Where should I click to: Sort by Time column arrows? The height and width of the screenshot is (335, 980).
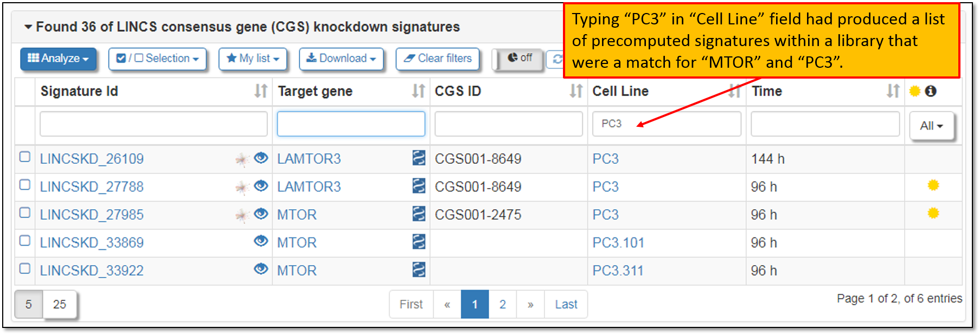tap(893, 91)
